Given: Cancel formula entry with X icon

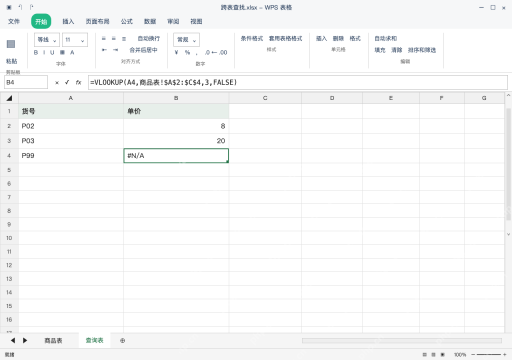Looking at the screenshot, I should [57, 82].
